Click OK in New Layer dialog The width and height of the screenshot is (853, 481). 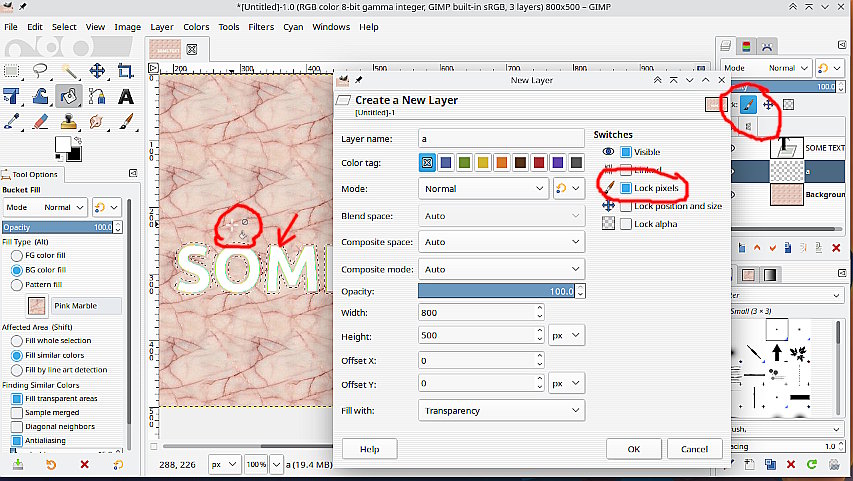pos(634,449)
